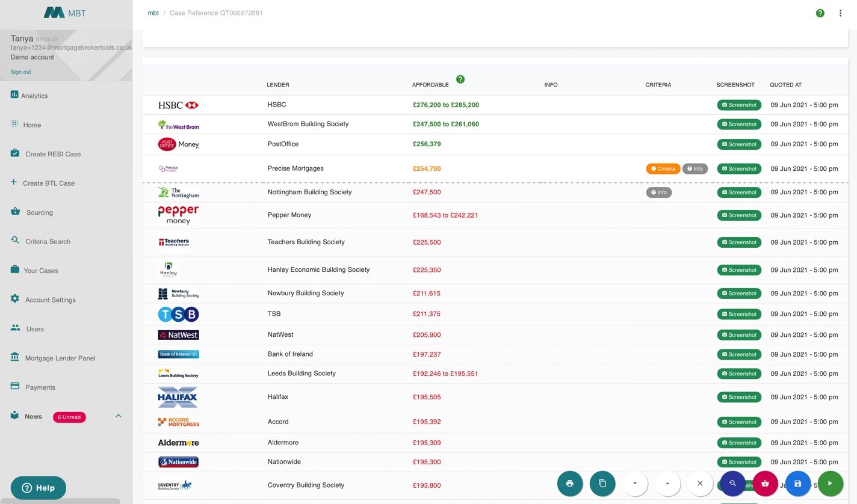
Task: Click the plus icon for BTL Case
Action: click(x=14, y=182)
